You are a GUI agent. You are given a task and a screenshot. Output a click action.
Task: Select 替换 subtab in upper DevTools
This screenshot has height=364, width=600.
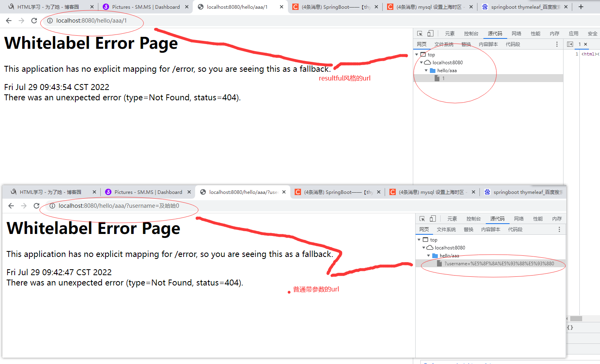pyautogui.click(x=466, y=44)
